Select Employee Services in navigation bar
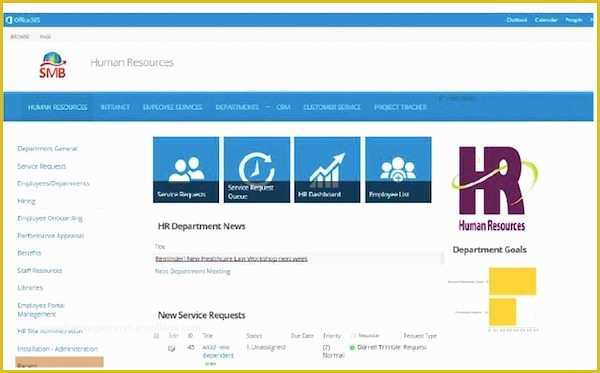The width and height of the screenshot is (600, 373). click(172, 107)
